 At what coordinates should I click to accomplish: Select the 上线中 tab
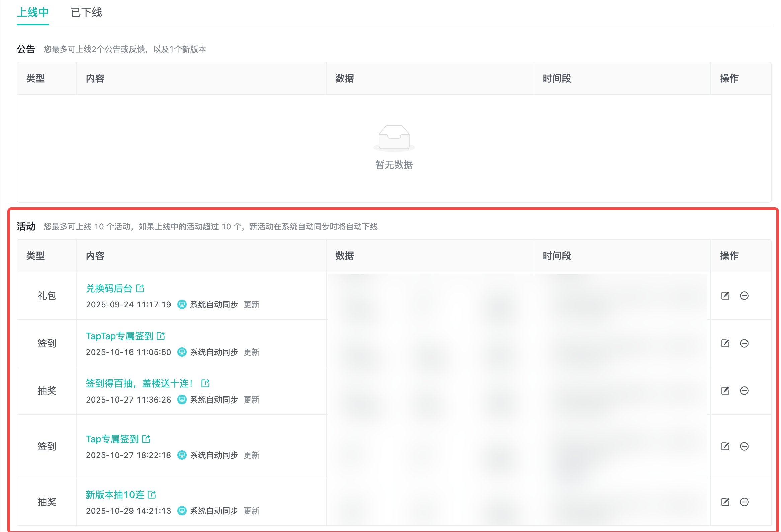tap(32, 12)
